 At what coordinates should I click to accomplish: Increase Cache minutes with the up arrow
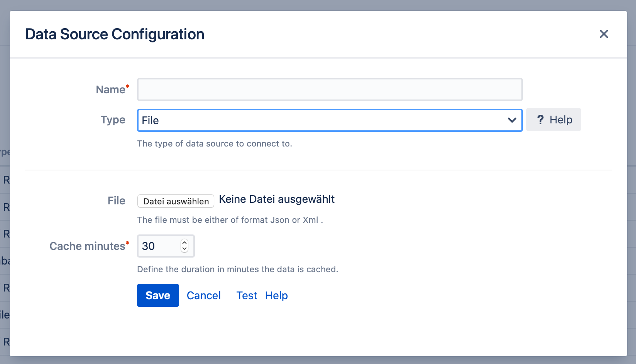pos(184,243)
